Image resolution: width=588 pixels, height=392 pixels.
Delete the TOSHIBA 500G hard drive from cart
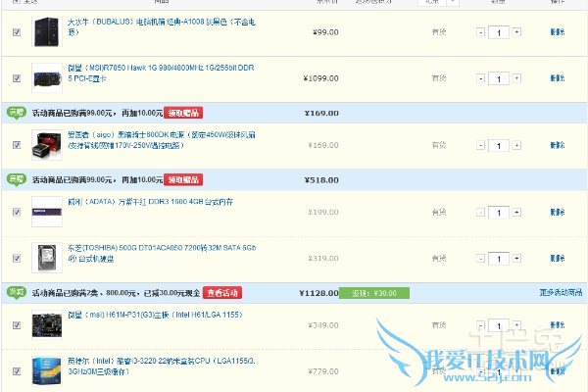pyautogui.click(x=558, y=259)
